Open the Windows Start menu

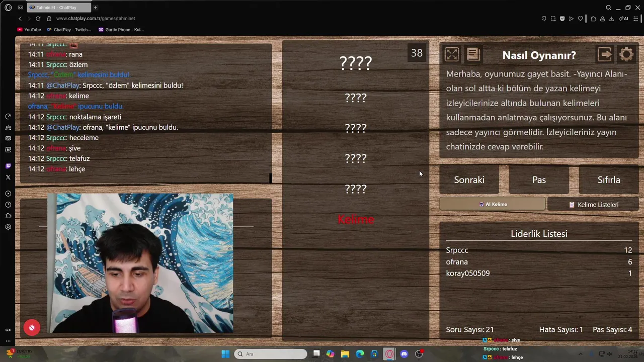tap(225, 354)
